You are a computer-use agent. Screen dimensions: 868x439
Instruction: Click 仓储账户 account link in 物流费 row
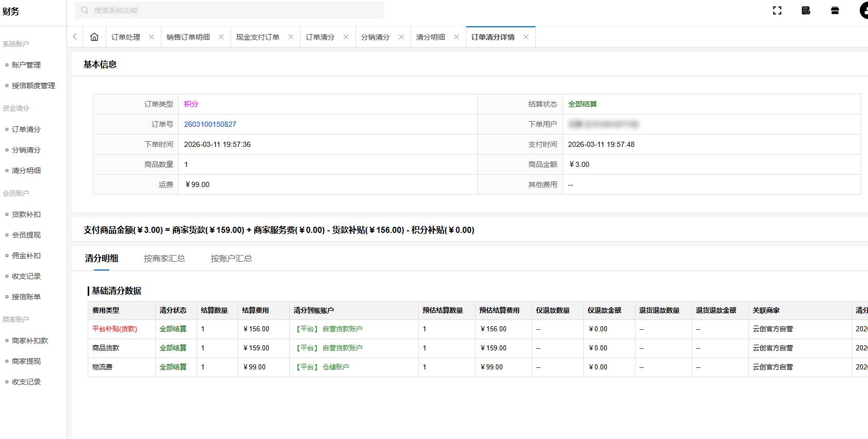click(x=335, y=367)
